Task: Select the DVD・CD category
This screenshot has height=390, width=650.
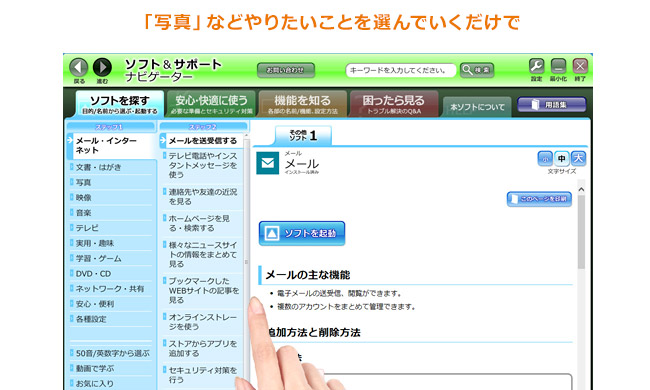Action: click(x=111, y=274)
